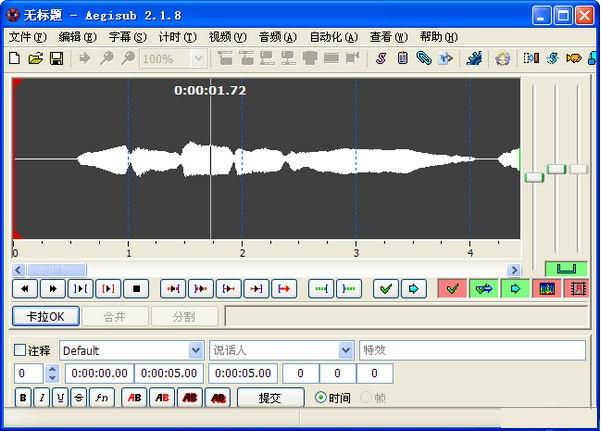Adjust the horizontal zoom slider

(534, 178)
